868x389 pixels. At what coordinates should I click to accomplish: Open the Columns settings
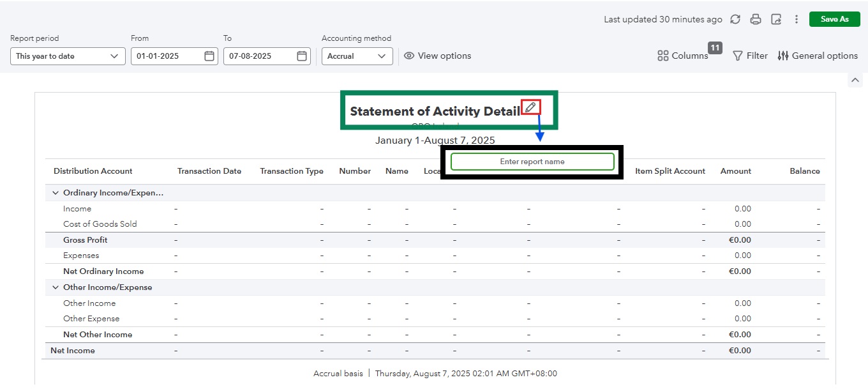coord(683,56)
